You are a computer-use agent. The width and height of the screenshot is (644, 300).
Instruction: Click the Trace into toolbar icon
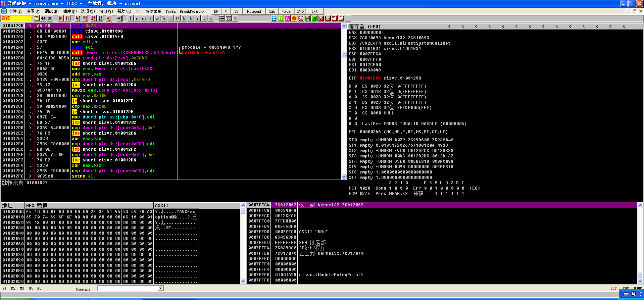pos(93,18)
